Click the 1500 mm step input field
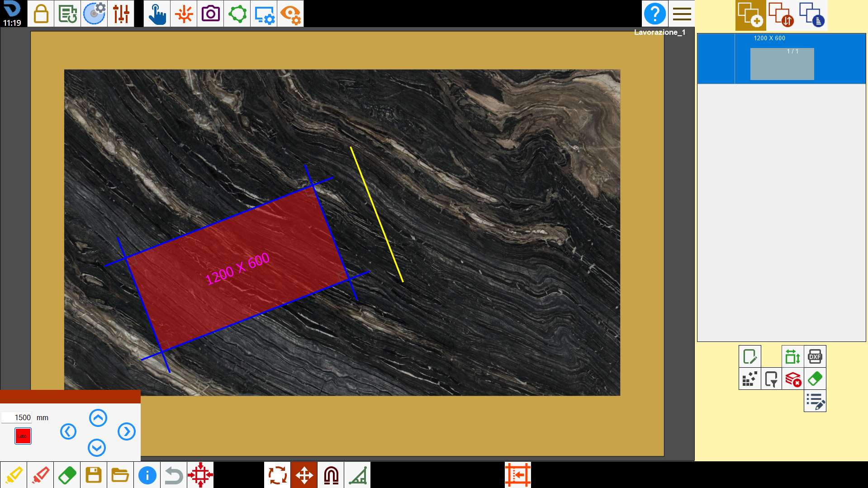The width and height of the screenshot is (868, 488). click(x=17, y=417)
